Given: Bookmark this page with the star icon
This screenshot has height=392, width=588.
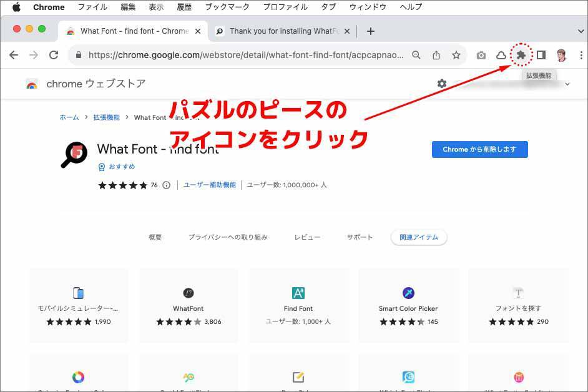Looking at the screenshot, I should 456,56.
